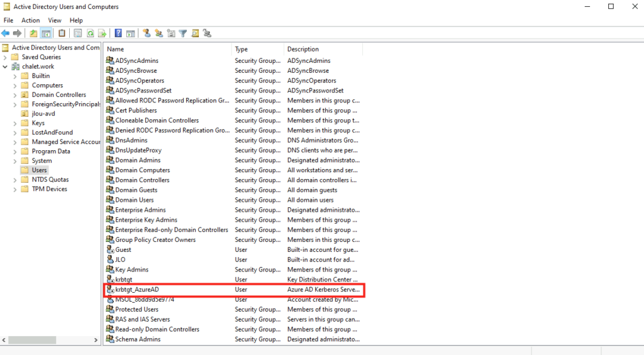The height and width of the screenshot is (355, 644).
Task: Expand the Builtin container arrow
Action: coord(15,76)
